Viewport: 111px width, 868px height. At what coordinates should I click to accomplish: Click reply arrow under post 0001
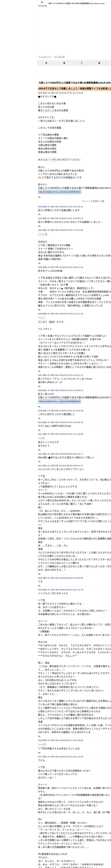coord(39,197)
